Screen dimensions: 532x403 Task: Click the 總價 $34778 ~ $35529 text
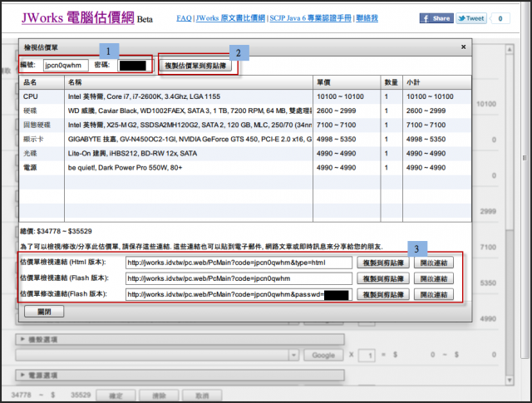(x=57, y=231)
